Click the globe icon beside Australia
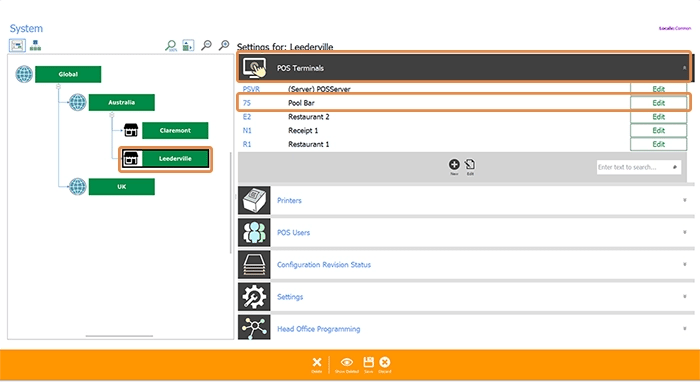Image resolution: width=700 pixels, height=382 pixels. (x=78, y=102)
